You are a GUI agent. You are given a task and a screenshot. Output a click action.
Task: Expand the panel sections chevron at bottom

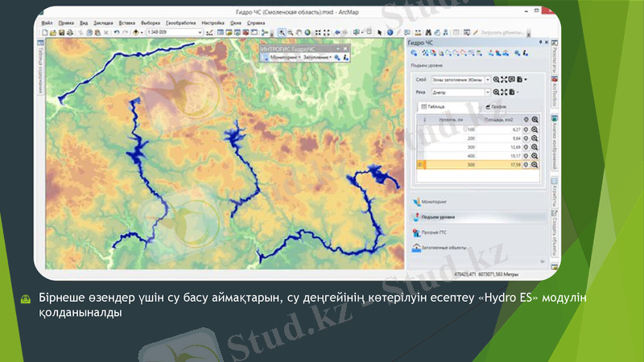click(x=543, y=261)
